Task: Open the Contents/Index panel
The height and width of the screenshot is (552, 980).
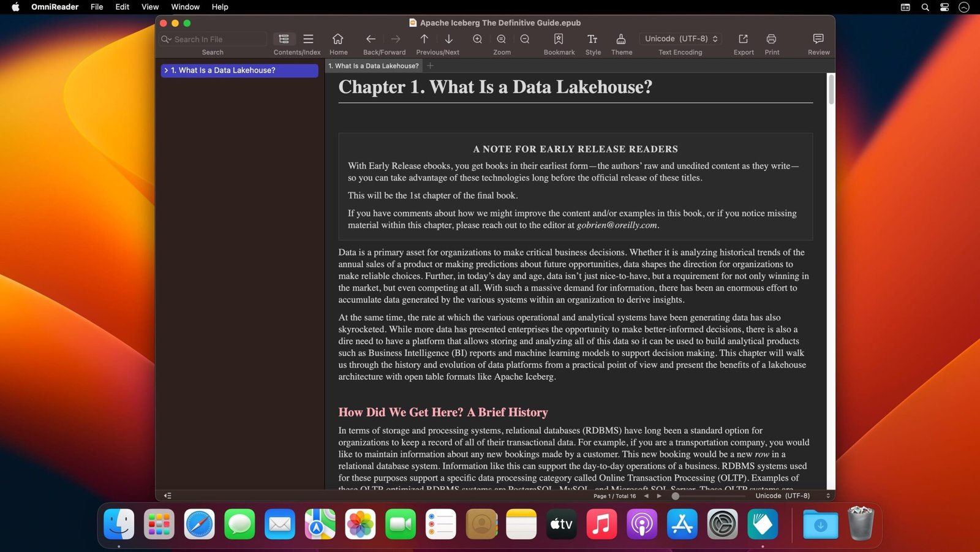Action: (284, 39)
